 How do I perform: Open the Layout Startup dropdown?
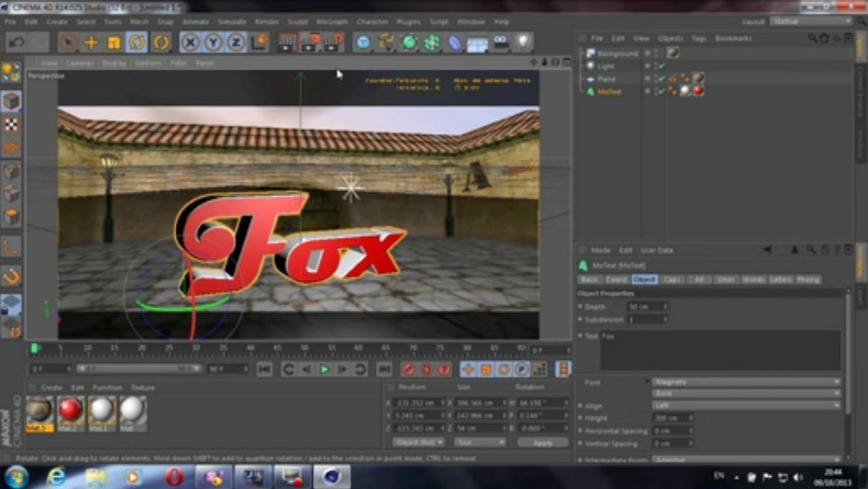[811, 21]
